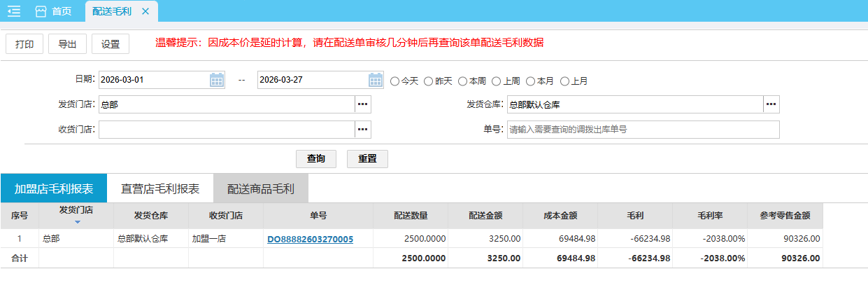Click row 1 cell 总部默认仓库
868x283 pixels.
[151, 238]
